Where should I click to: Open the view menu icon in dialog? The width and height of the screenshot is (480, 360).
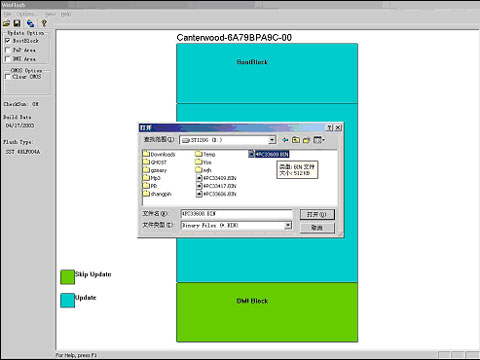click(319, 140)
